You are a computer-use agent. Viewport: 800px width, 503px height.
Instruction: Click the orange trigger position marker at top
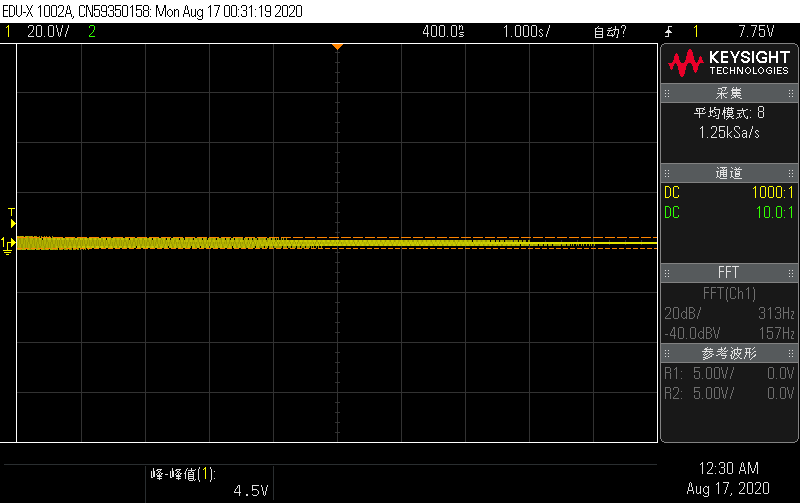coord(338,46)
